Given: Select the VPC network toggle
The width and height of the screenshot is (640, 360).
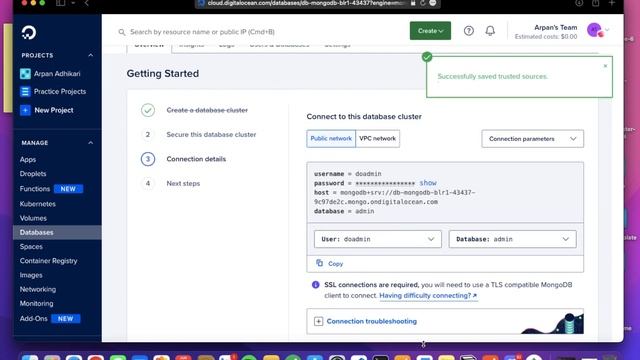Looking at the screenshot, I should click(378, 138).
